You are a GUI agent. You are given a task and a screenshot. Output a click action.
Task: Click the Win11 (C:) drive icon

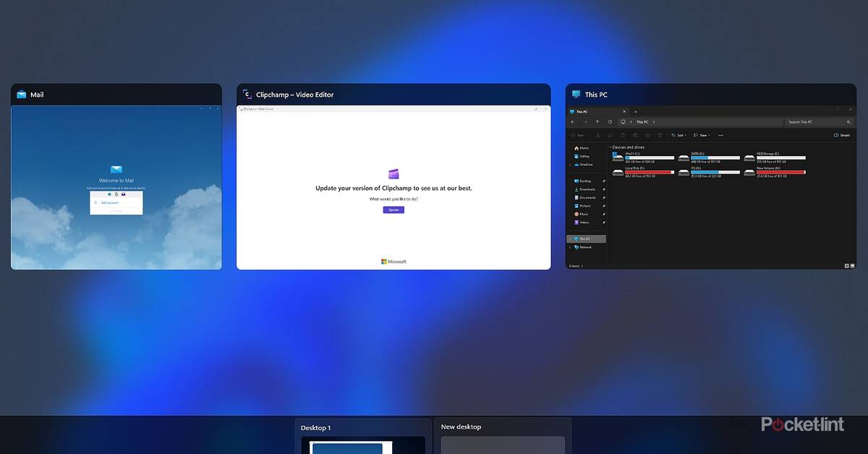pos(618,156)
